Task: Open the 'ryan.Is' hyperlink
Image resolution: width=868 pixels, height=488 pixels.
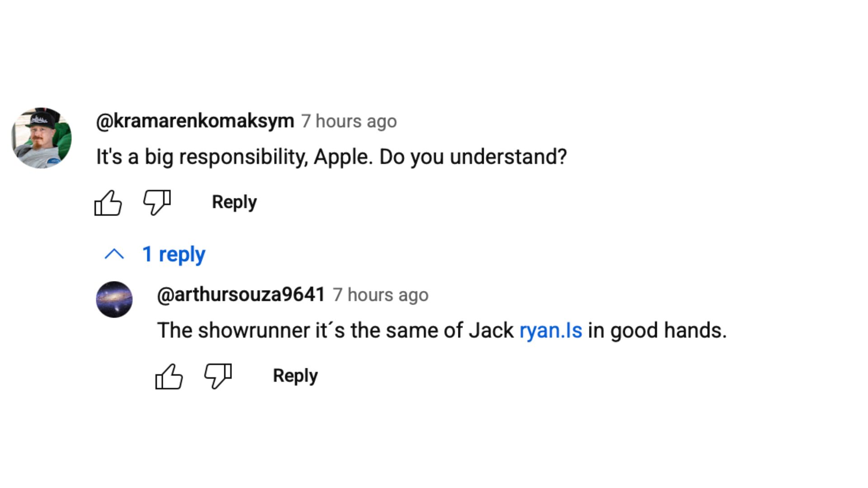Action: click(551, 330)
